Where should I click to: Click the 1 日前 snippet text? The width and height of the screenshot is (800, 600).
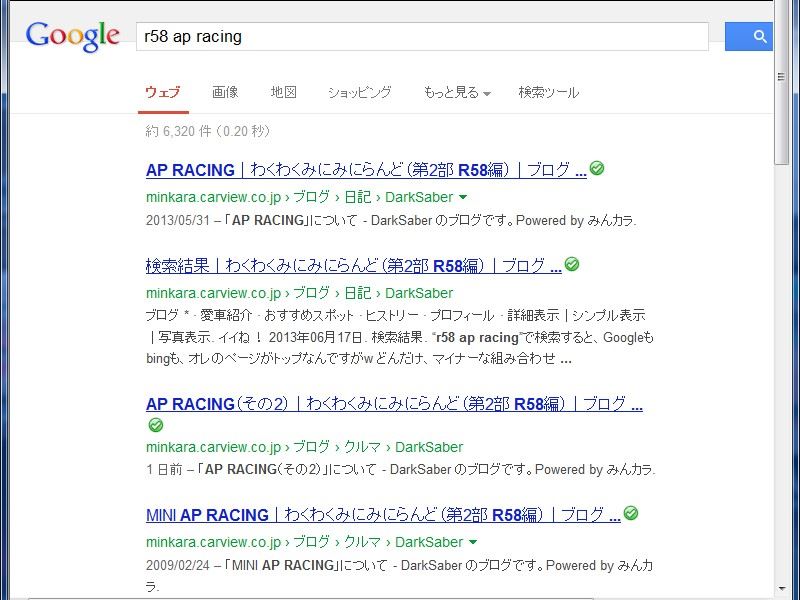coord(164,469)
